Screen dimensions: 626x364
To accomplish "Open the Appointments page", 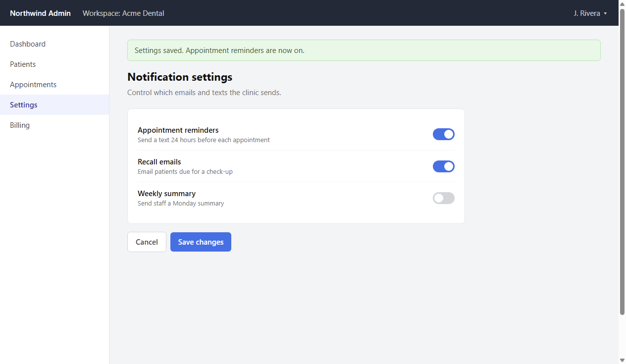I will pos(54,85).
